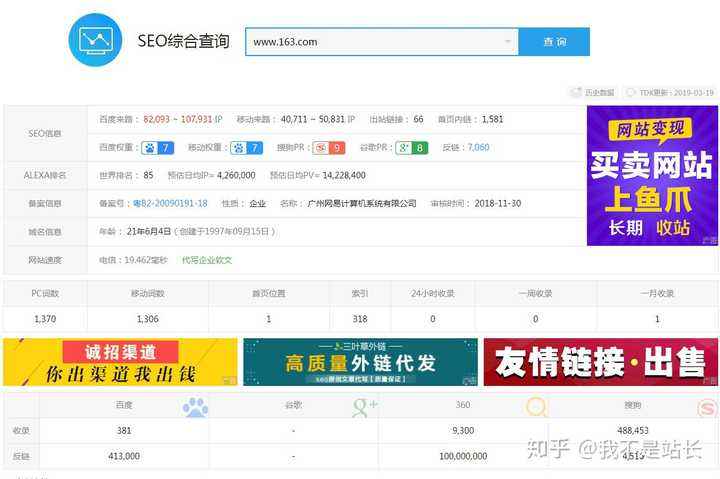The width and height of the screenshot is (720, 479).
Task: Click the 一周收录 column header
Action: pyautogui.click(x=535, y=293)
